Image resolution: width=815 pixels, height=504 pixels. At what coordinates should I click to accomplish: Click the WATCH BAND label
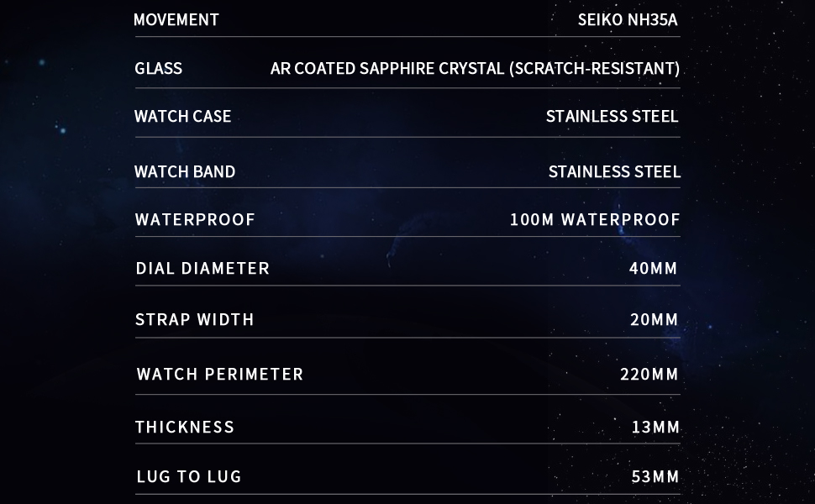(x=185, y=171)
